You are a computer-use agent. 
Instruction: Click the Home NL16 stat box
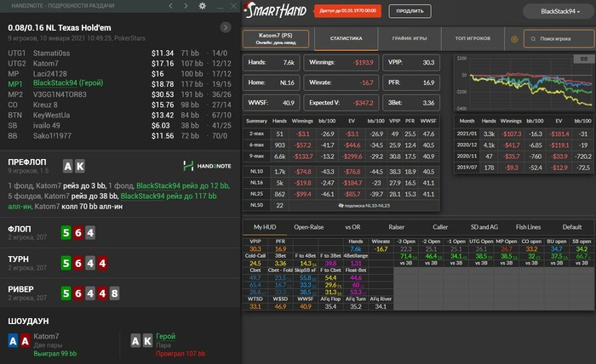pos(271,82)
